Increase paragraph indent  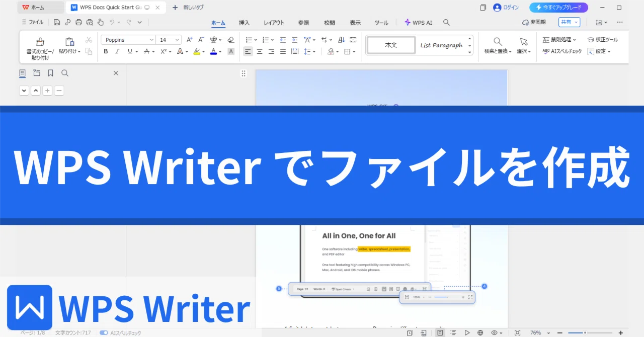[x=294, y=40]
